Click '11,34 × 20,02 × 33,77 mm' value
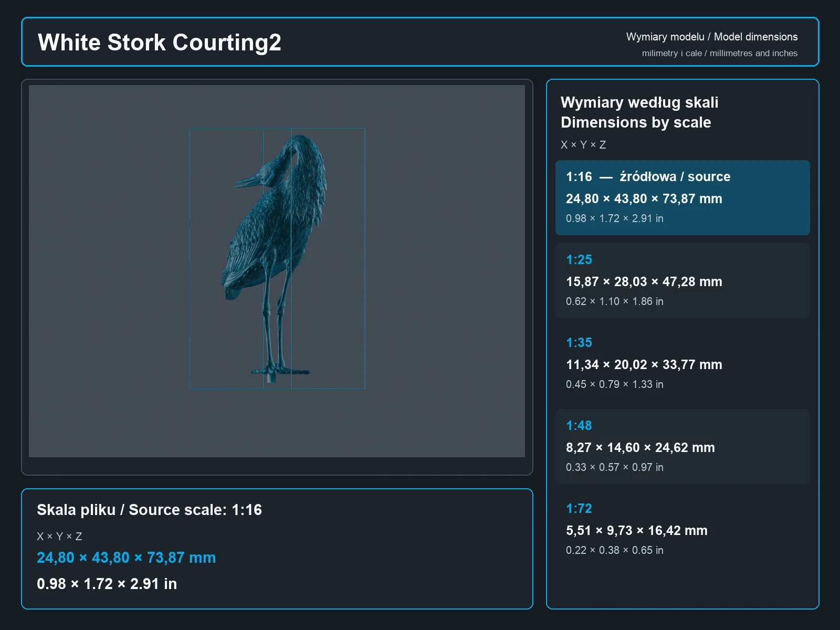This screenshot has height=630, width=840. tap(644, 365)
